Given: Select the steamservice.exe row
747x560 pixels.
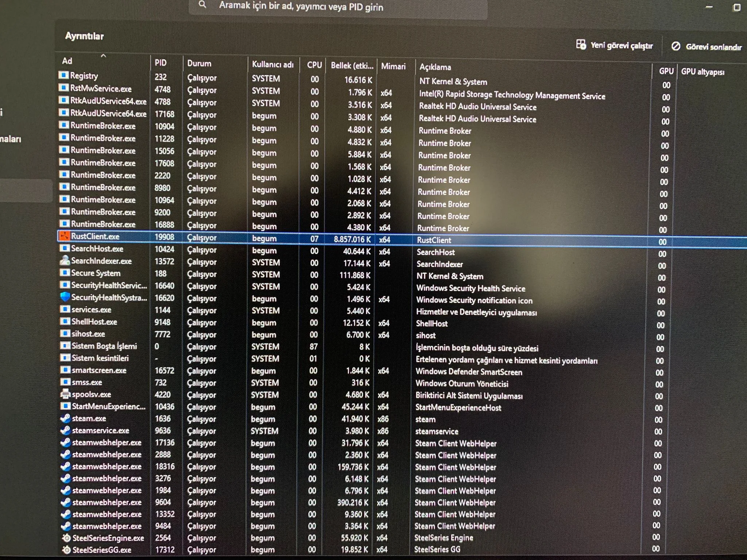Looking at the screenshot, I should [101, 431].
